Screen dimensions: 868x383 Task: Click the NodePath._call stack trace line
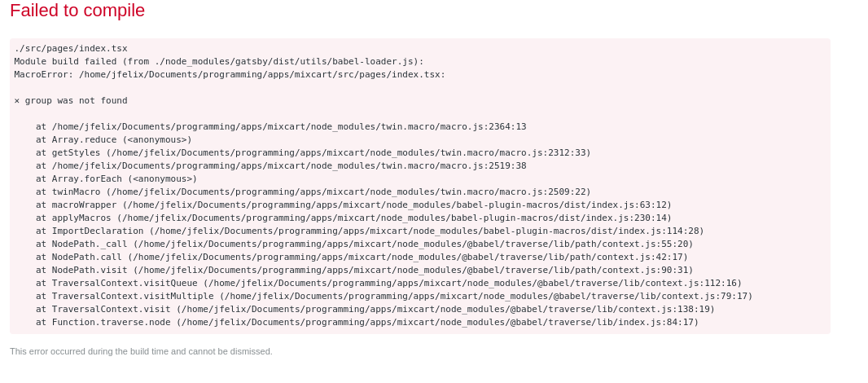tap(365, 244)
